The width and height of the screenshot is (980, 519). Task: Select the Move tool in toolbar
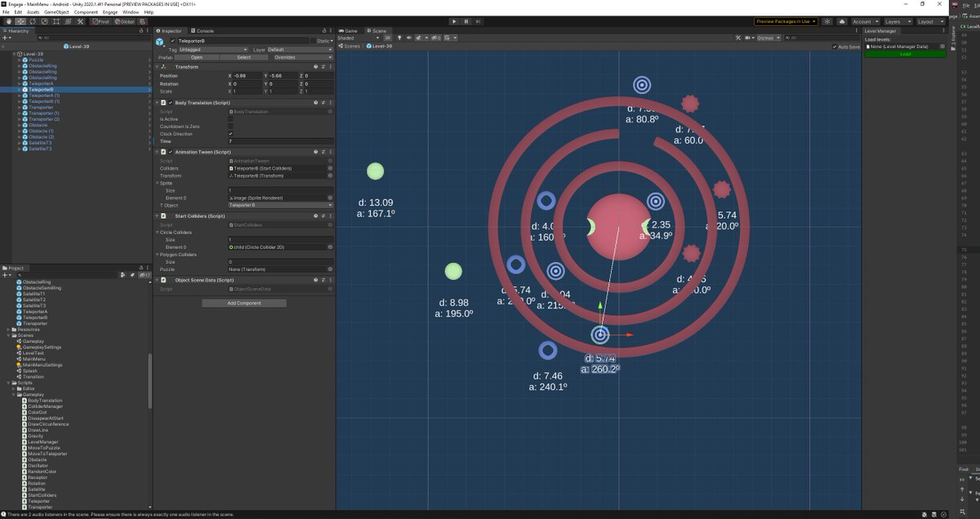[20, 21]
